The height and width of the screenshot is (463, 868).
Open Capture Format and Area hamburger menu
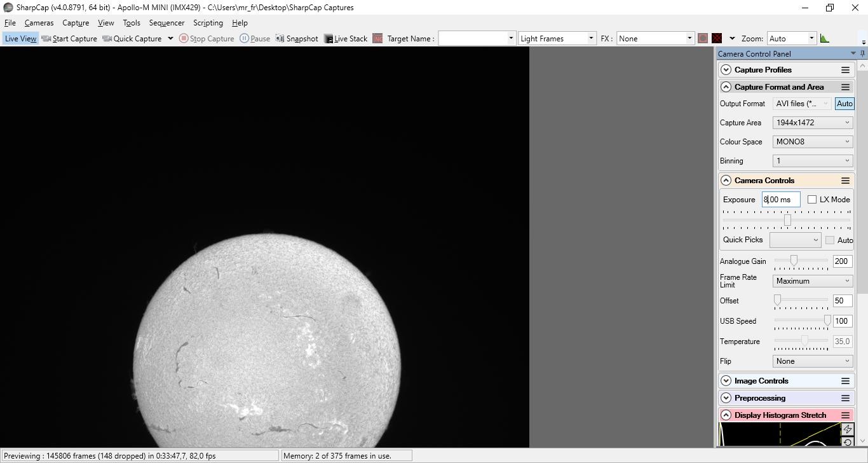(x=845, y=87)
